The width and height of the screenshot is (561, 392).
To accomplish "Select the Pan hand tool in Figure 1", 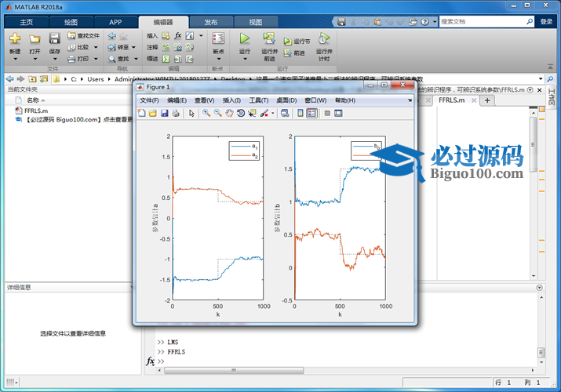I will [x=229, y=113].
